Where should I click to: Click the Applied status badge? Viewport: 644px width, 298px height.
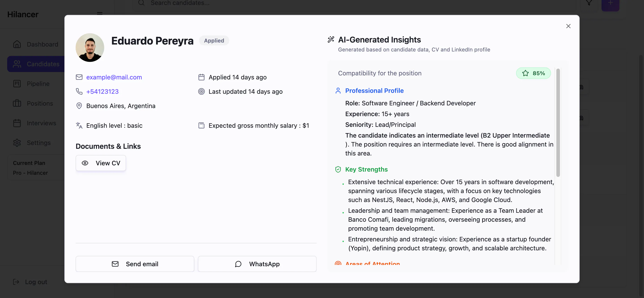(214, 40)
